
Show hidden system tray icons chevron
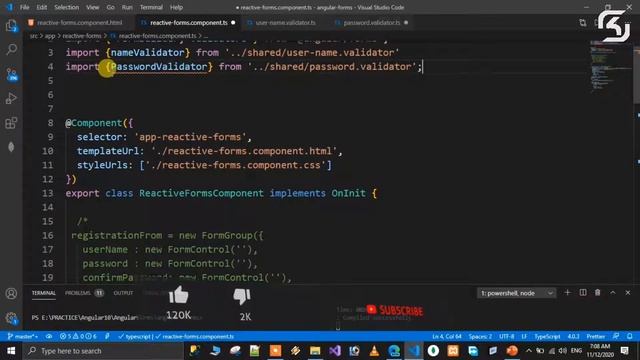(529, 351)
